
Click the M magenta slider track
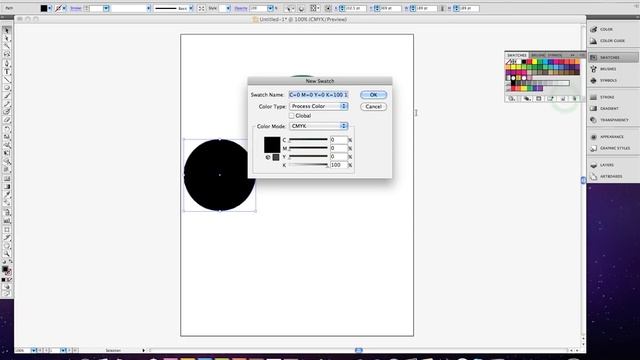point(308,148)
